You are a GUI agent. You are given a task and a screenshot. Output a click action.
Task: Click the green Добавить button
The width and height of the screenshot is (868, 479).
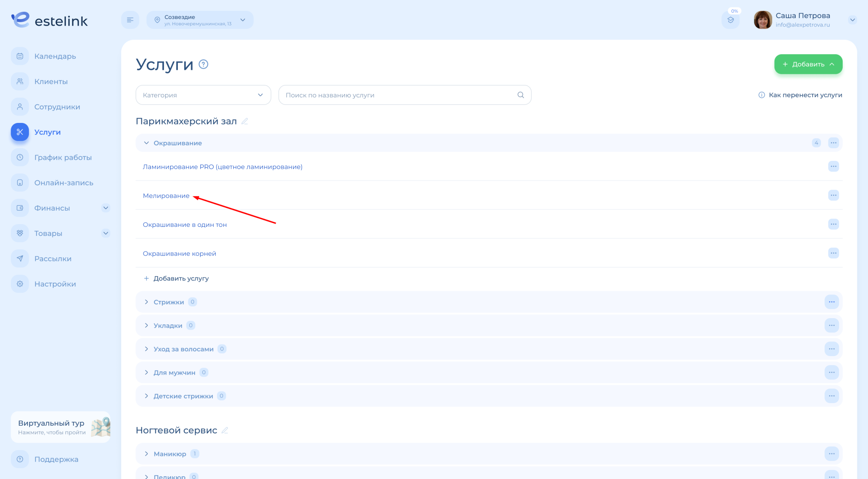point(808,64)
